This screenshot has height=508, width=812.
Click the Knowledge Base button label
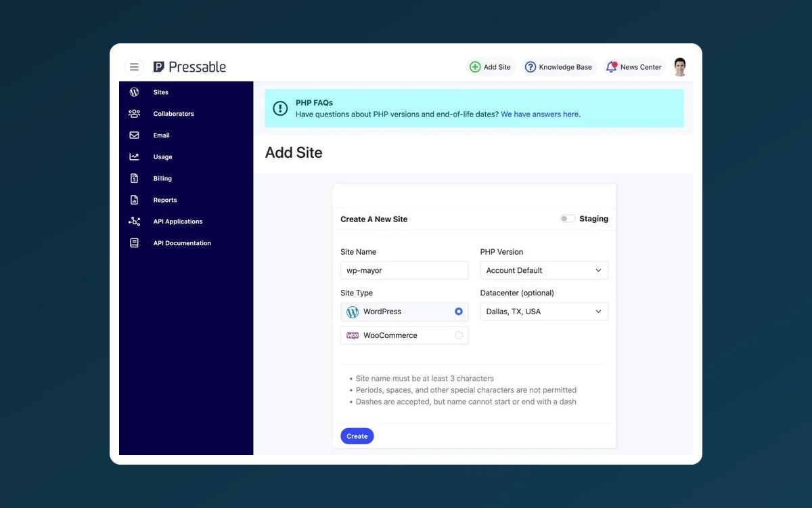[566, 67]
